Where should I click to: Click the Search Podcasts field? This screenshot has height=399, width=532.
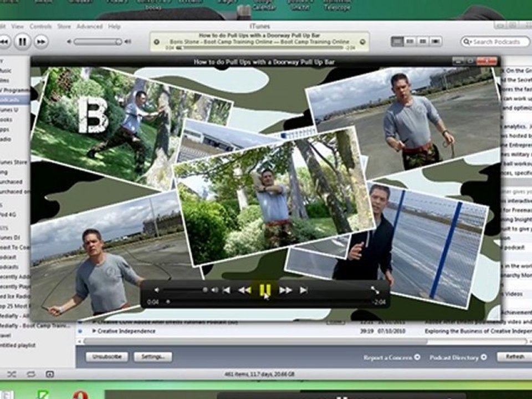[x=495, y=42]
